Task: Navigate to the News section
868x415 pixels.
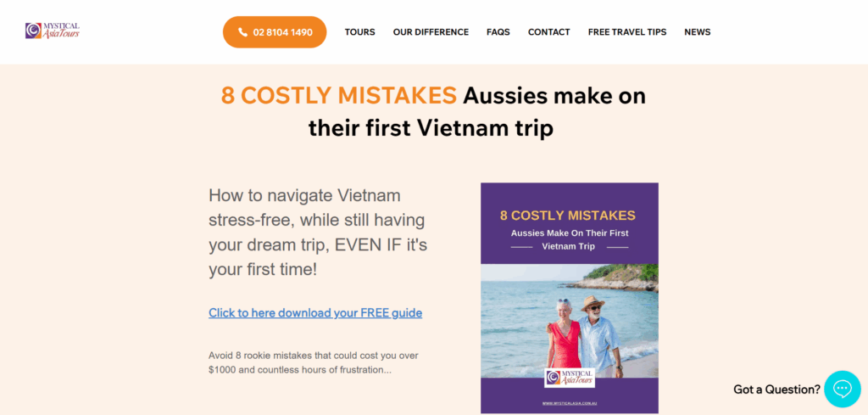Action: [698, 32]
